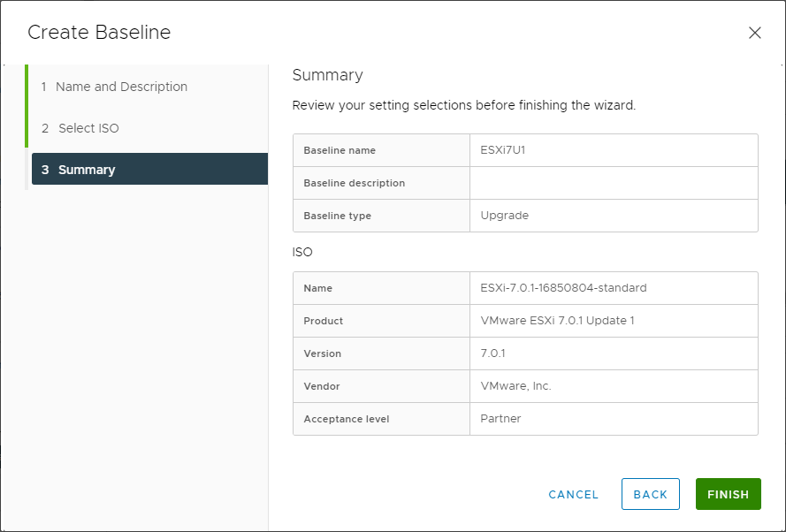Screen dimensions: 786x532
Task: Click product value VMware ESXi 7.0.1 Update 1
Action: [557, 321]
